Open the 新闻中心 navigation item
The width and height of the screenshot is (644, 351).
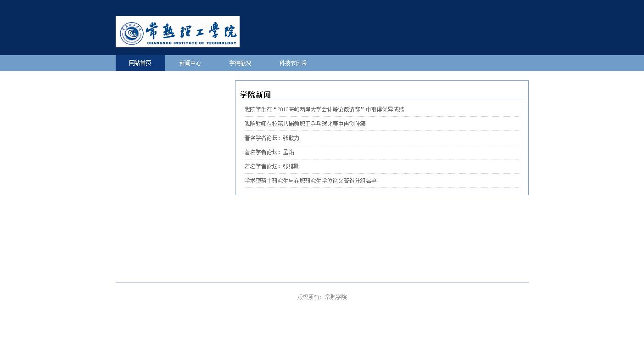point(190,63)
